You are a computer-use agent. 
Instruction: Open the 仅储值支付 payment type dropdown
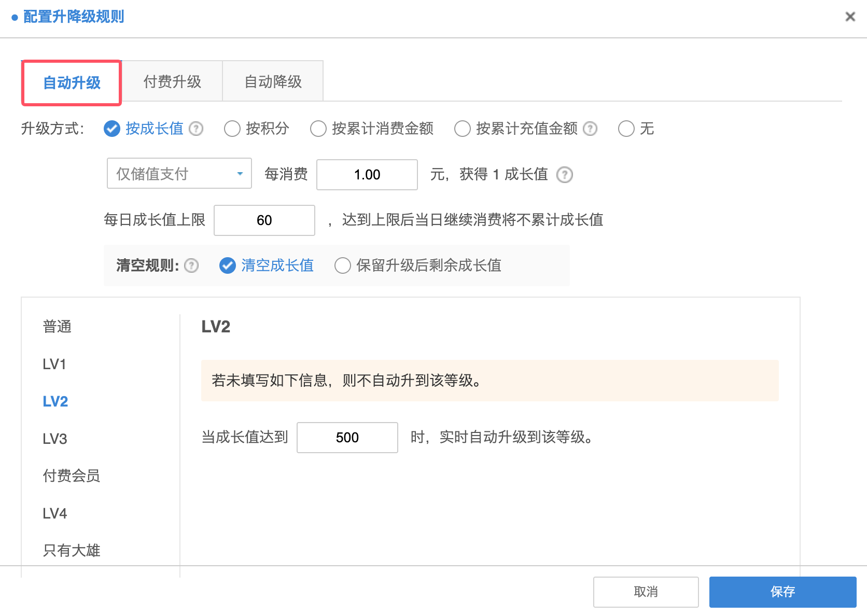coord(179,174)
